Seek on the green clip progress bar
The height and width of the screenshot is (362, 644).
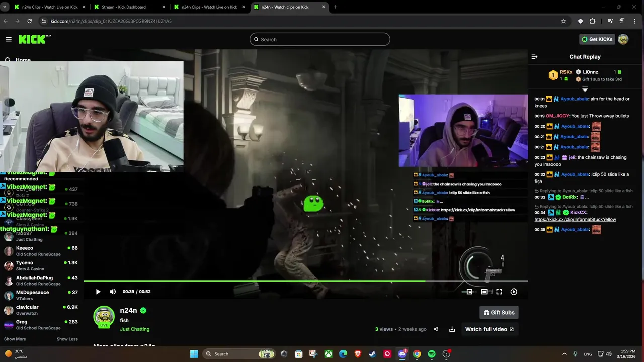[305, 281]
